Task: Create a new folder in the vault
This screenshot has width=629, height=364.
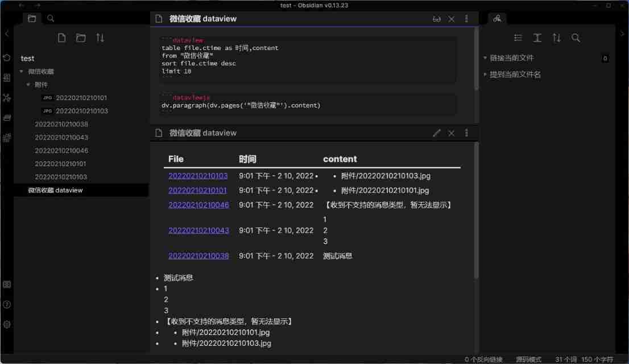Action: pos(81,38)
